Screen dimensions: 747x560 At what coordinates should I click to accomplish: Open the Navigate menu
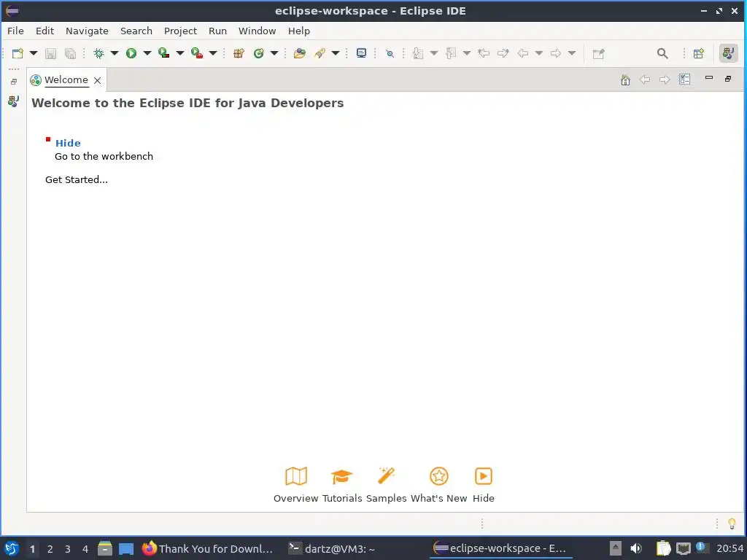tap(87, 31)
